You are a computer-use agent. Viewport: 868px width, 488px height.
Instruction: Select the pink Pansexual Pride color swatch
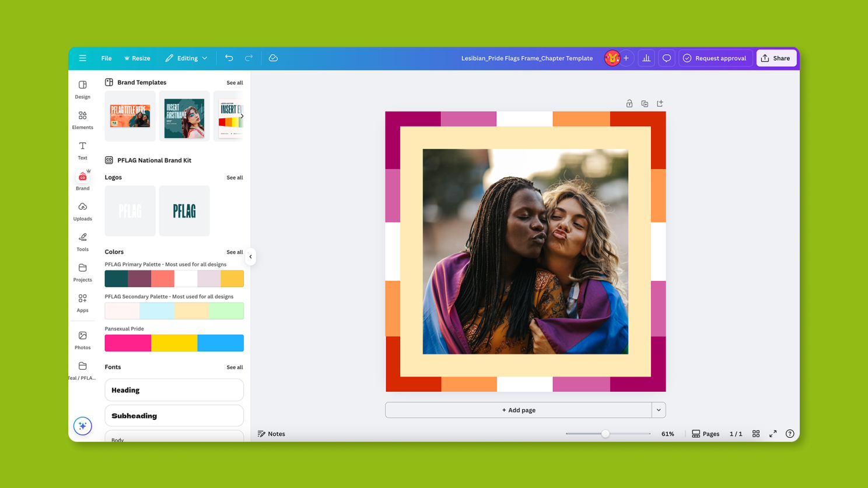[128, 343]
